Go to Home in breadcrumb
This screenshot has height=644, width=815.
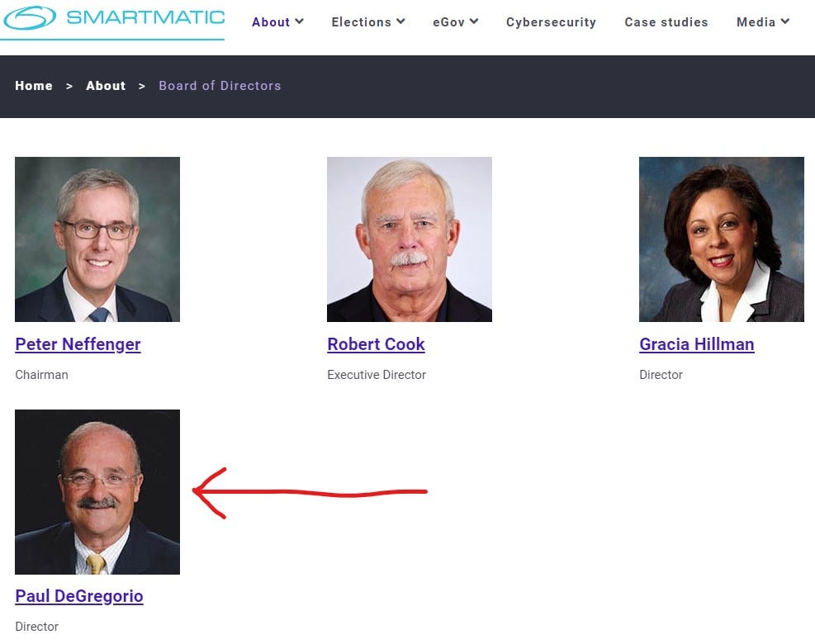(34, 86)
